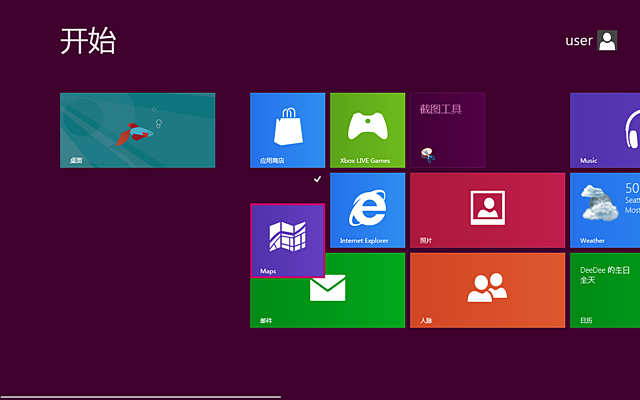The image size is (640, 400).
Task: Launch the Internet Explorer tile
Action: [367, 210]
